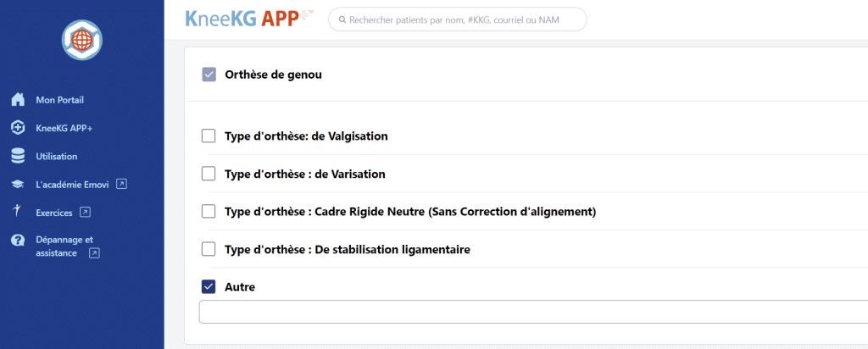Click the help question mark icon

pos(17,241)
